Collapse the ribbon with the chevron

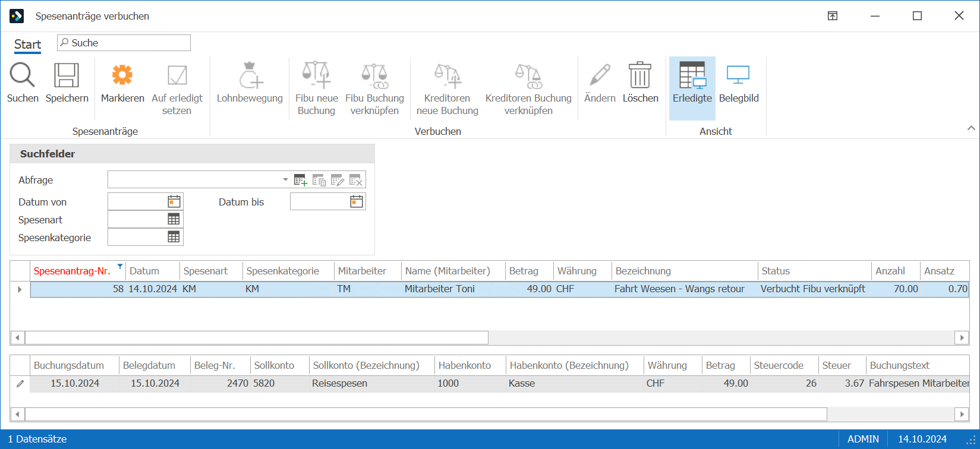(971, 128)
